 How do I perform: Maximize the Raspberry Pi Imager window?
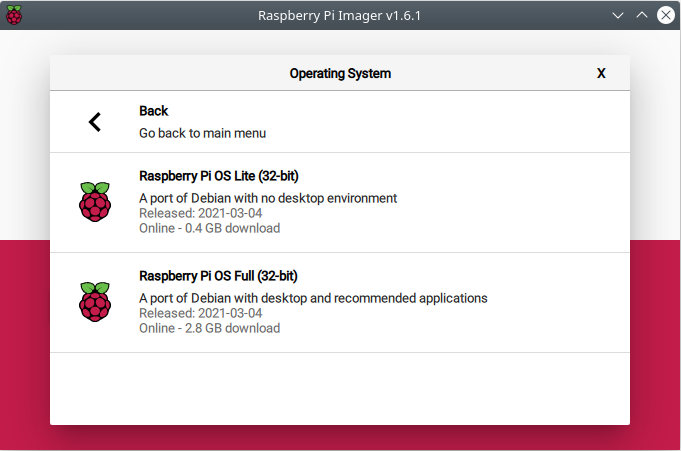(x=642, y=15)
